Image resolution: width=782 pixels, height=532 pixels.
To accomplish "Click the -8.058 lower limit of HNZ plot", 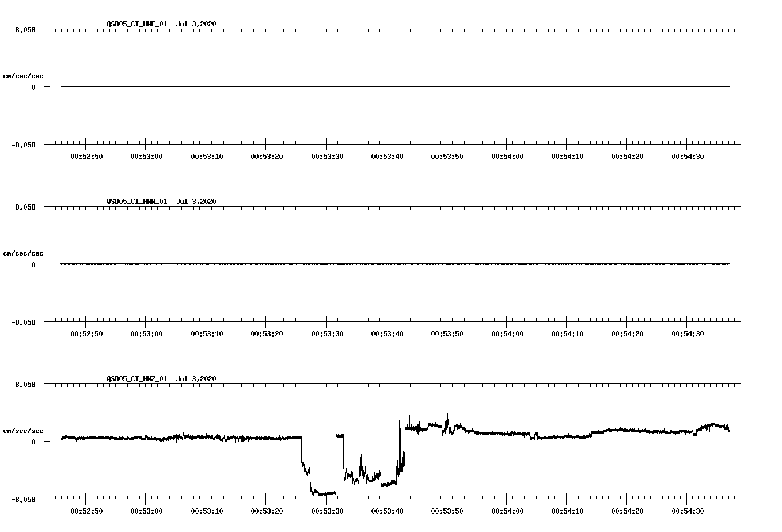I will click(x=23, y=499).
